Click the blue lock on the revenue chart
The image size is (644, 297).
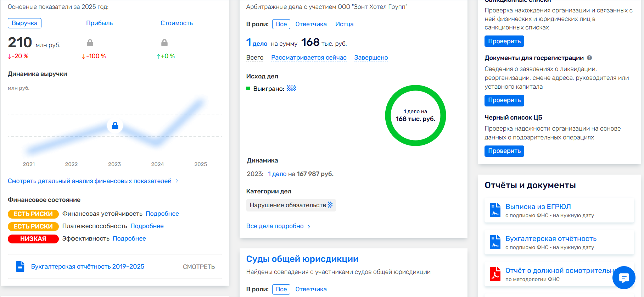click(x=115, y=126)
